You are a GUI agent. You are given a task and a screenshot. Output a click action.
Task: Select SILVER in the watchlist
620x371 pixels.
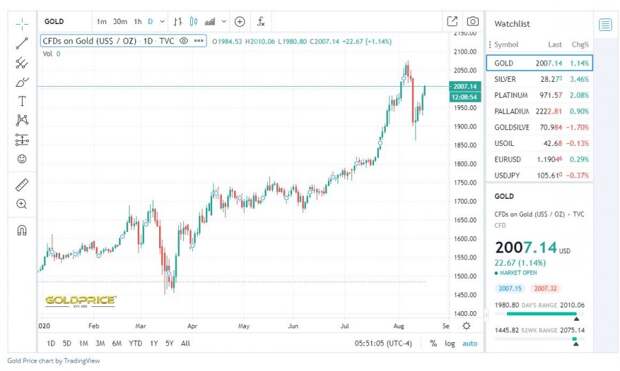pos(539,79)
